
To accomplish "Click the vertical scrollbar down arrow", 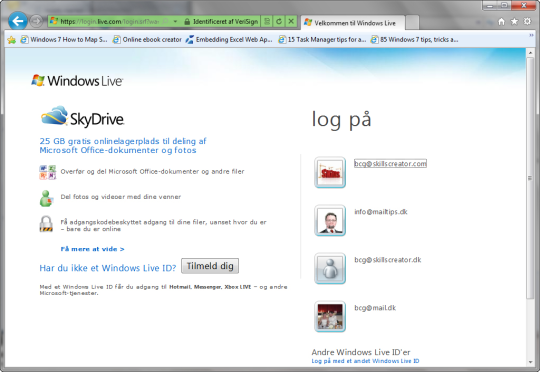I will point(530,362).
